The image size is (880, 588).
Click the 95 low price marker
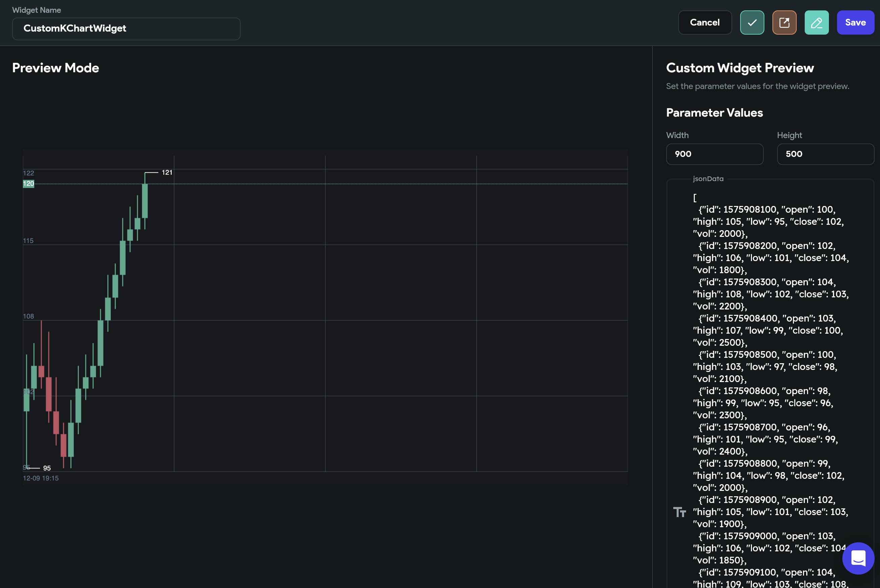[46, 468]
